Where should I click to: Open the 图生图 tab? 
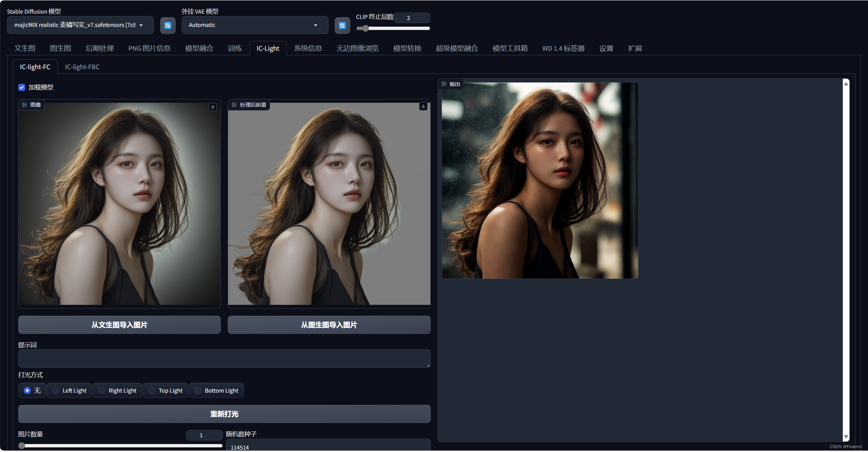point(60,48)
